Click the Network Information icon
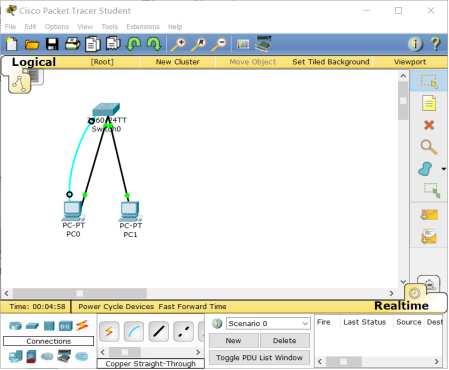Image resolution: width=449 pixels, height=370 pixels. (x=415, y=44)
